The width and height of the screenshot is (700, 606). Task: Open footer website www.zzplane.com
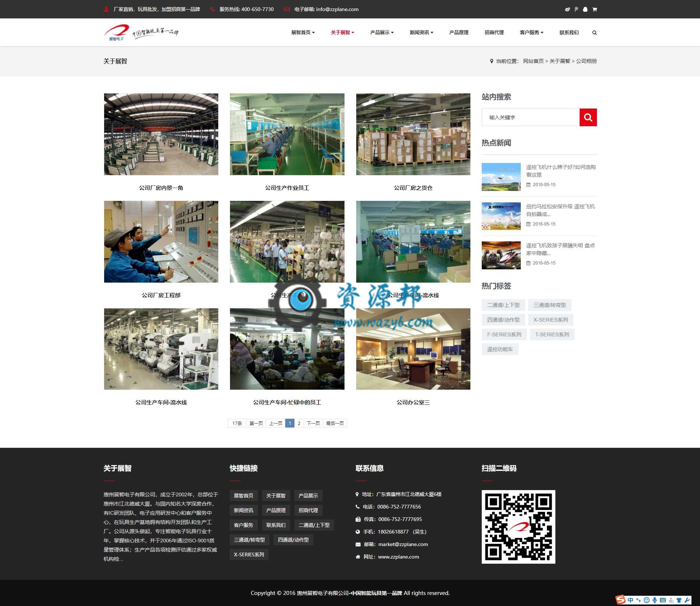click(x=399, y=557)
